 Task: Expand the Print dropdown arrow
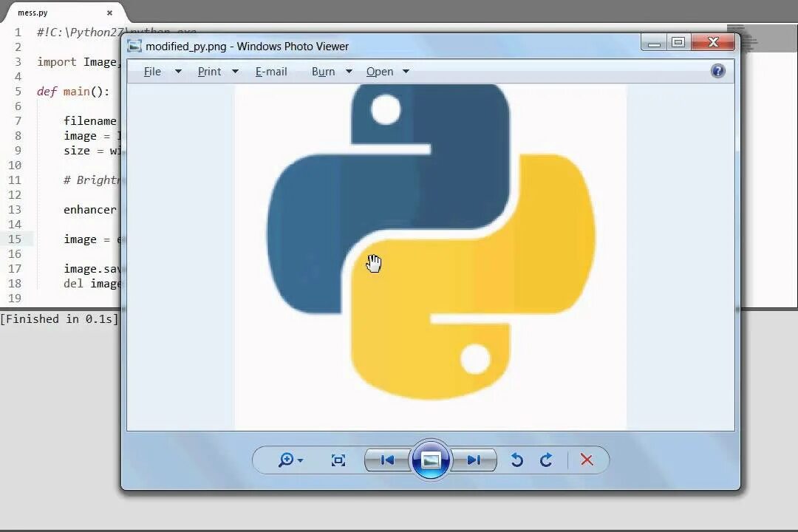pyautogui.click(x=235, y=71)
